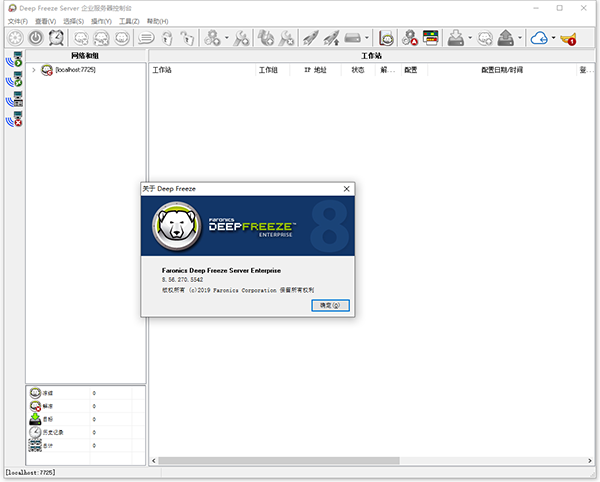Click the orange horn notification icon
The width and height of the screenshot is (600, 482).
[568, 39]
